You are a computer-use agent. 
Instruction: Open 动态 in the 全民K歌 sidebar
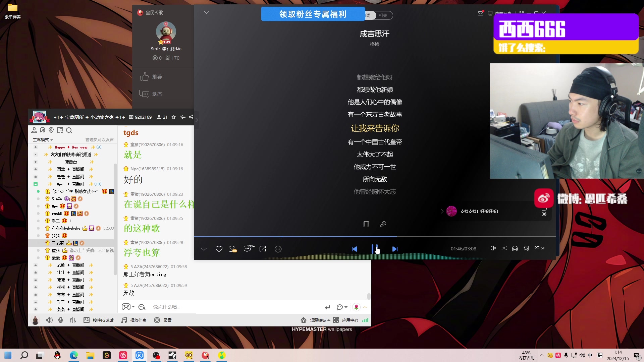151,94
